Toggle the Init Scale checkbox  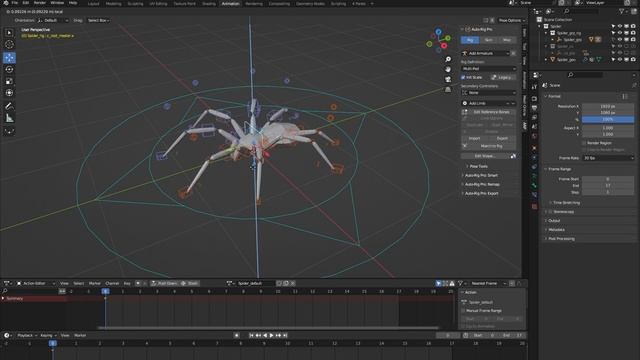coord(463,77)
